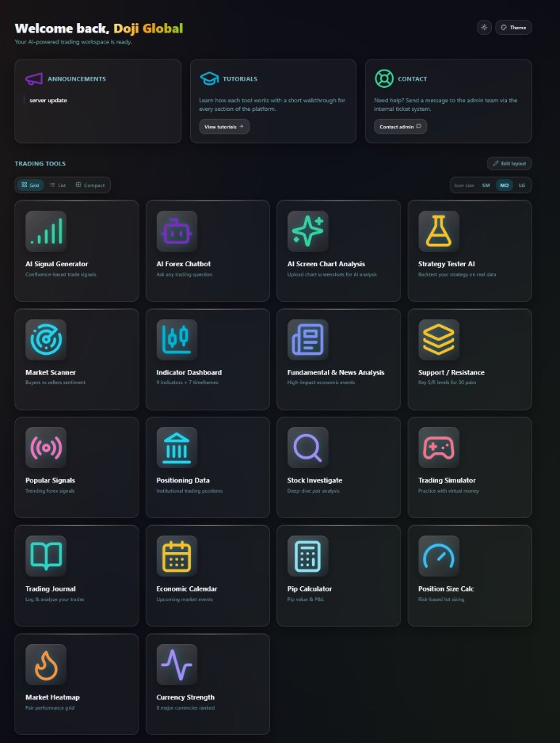The height and width of the screenshot is (743, 560).
Task: Click the Economic Calendar title text
Action: (187, 589)
